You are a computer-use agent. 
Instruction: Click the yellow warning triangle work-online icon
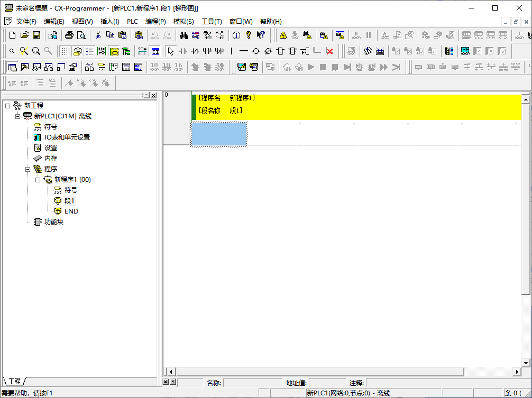click(x=283, y=35)
